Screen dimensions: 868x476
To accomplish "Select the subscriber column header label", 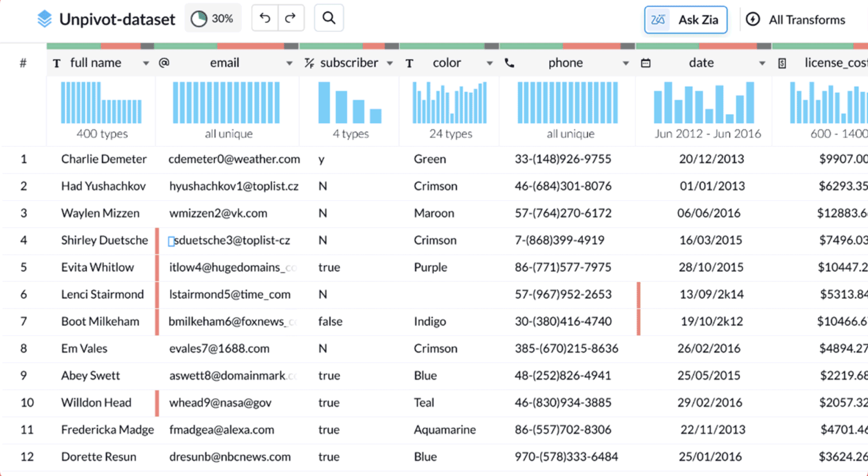I will pyautogui.click(x=349, y=63).
